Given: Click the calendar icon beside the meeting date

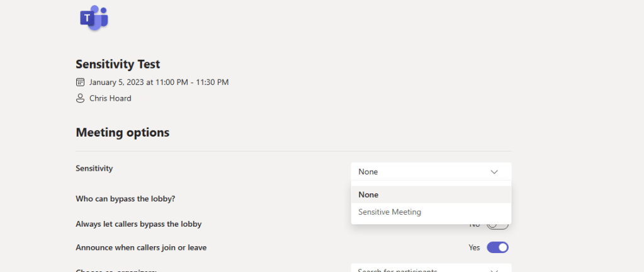Looking at the screenshot, I should (80, 82).
